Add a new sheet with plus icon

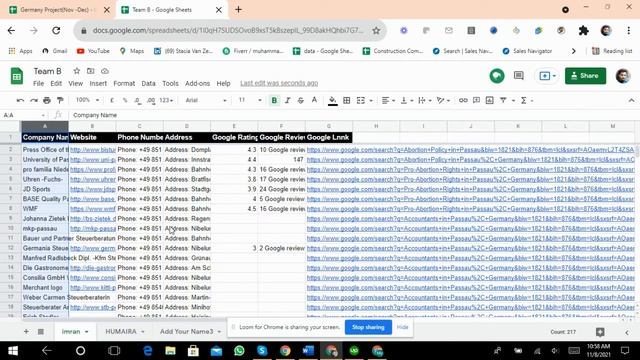pos(26,331)
